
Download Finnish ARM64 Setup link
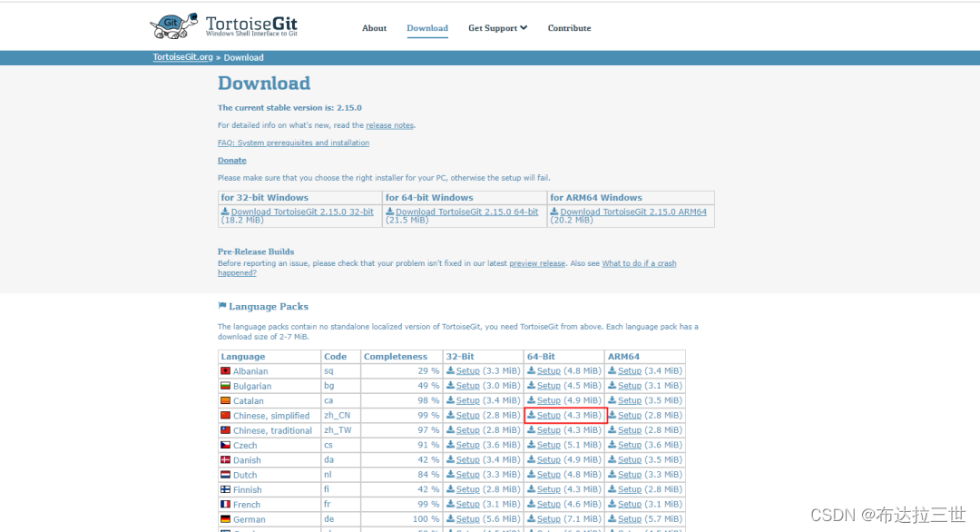630,489
